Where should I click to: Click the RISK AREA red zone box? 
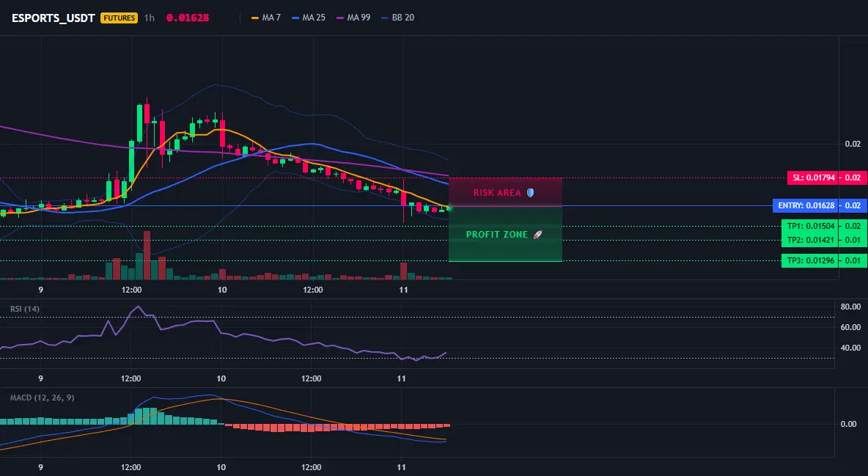505,192
